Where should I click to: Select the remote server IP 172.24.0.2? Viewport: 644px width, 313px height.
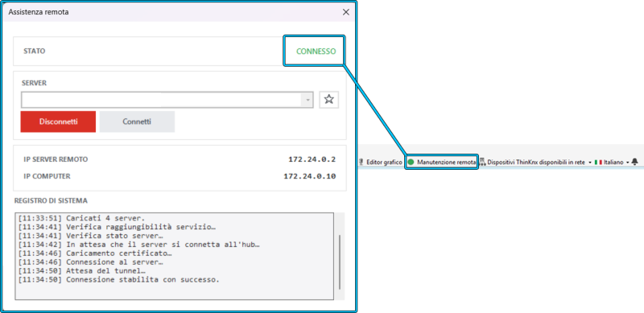coord(312,159)
